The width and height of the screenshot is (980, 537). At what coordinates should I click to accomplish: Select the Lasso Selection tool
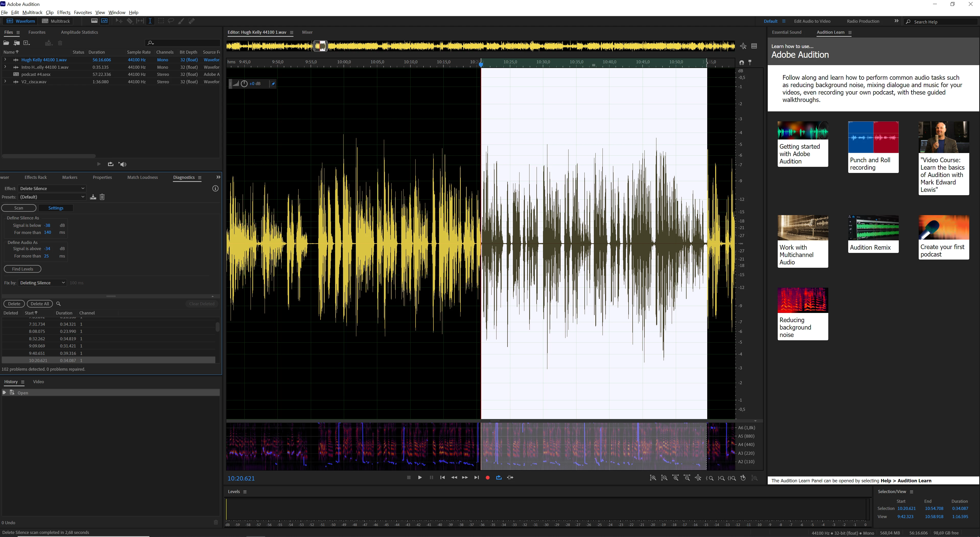tap(171, 21)
